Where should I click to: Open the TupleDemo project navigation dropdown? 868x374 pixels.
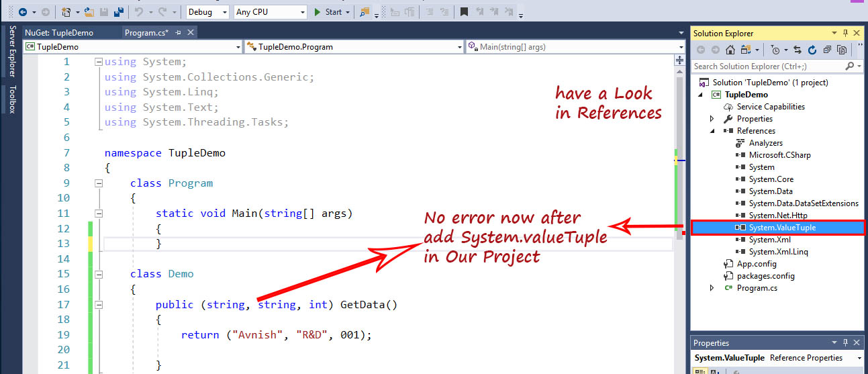[238, 47]
